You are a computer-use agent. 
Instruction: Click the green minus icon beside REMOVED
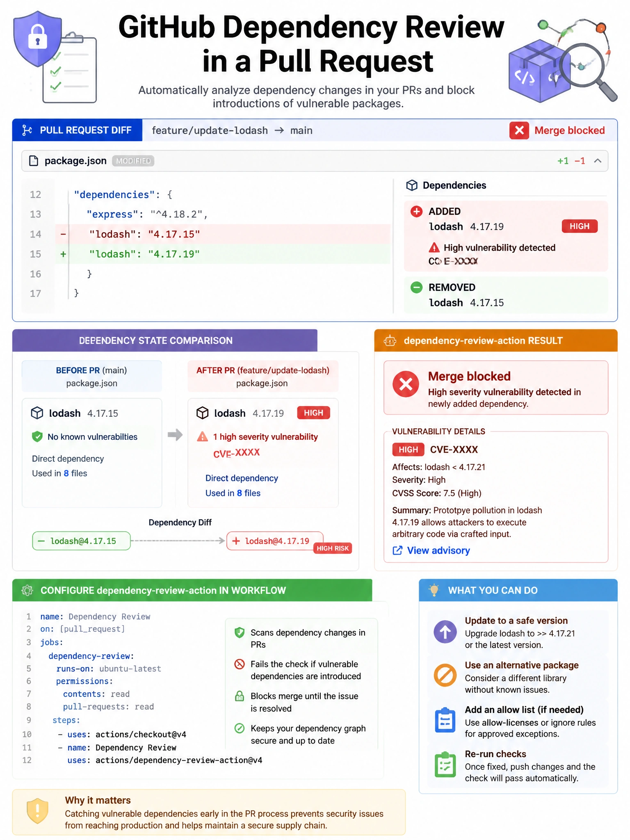tap(416, 288)
